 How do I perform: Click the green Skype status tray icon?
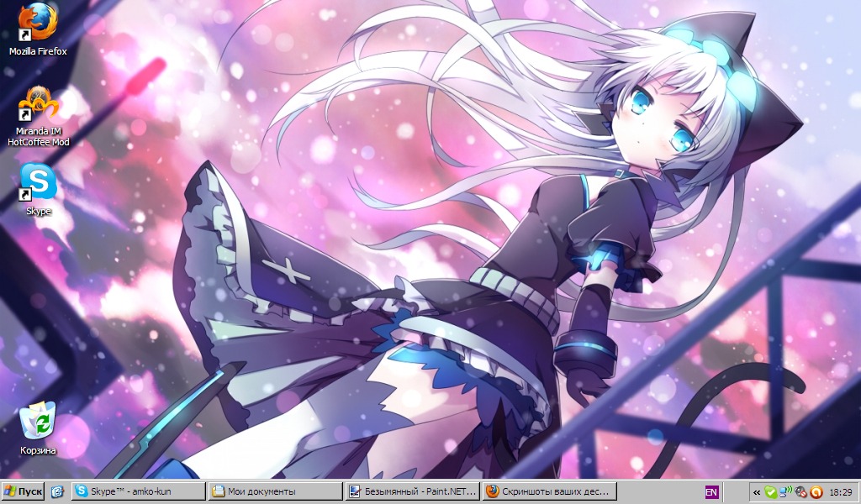point(771,491)
